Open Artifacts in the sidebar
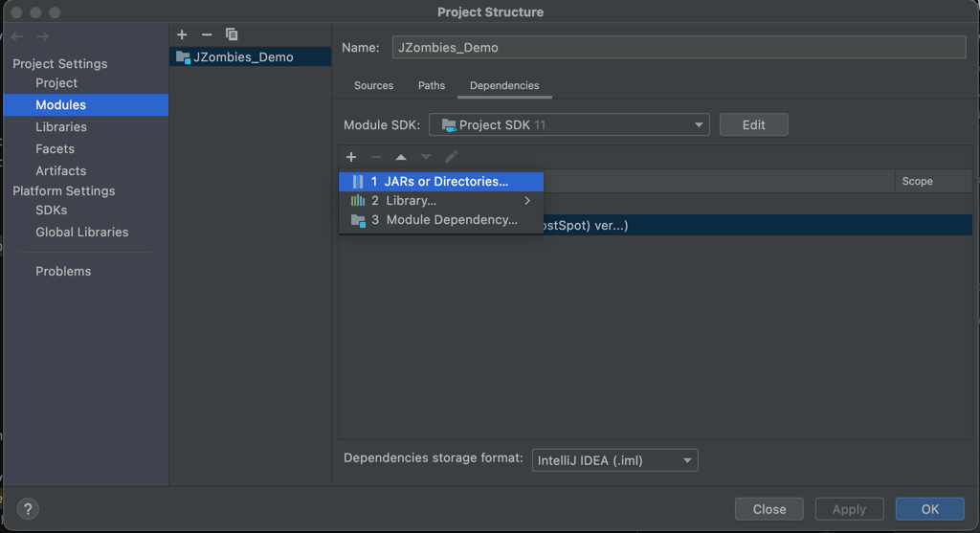The image size is (980, 533). pyautogui.click(x=60, y=170)
